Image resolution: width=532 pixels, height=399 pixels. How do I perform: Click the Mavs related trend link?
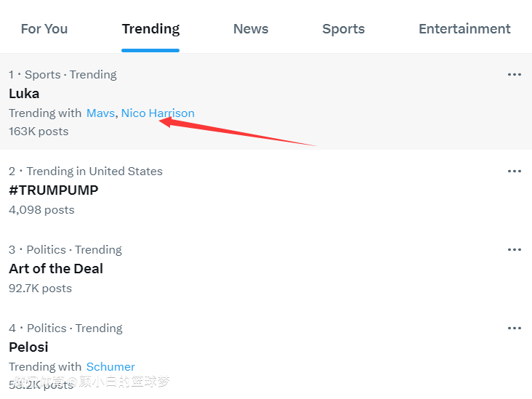click(x=100, y=113)
